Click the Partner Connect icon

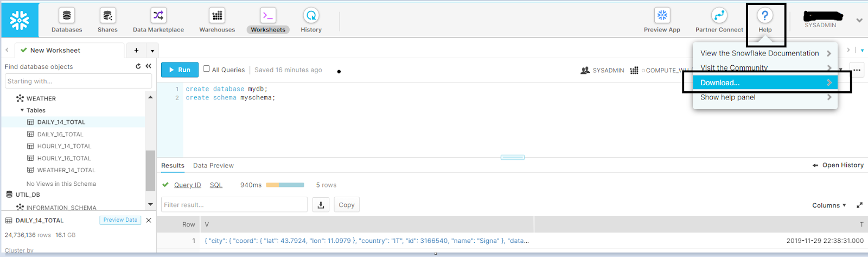tap(719, 16)
